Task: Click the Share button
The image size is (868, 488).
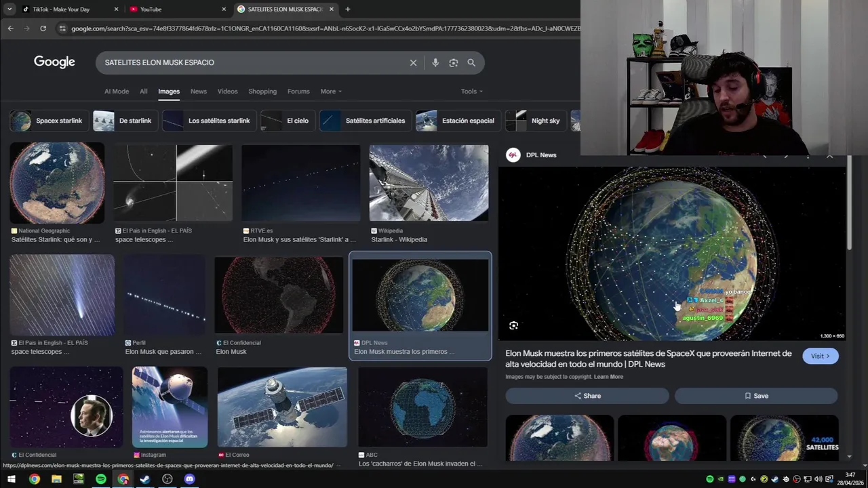Action: (587, 396)
